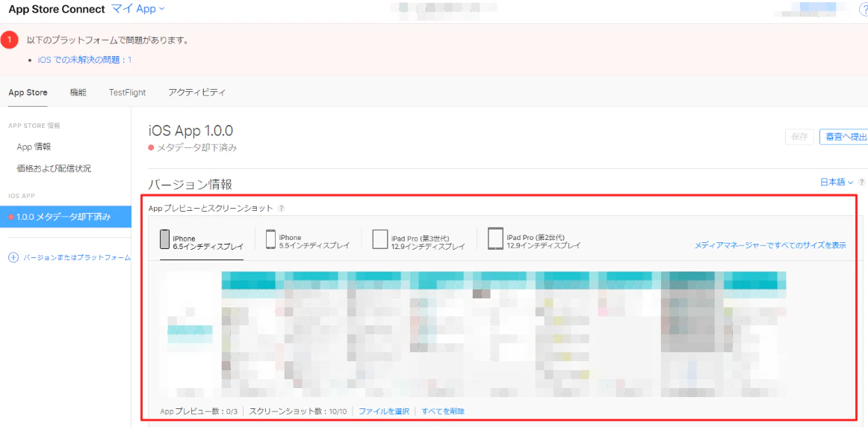Select the iPad Pro (第2世代) 12.9インチ tab
868x427 pixels.
535,239
